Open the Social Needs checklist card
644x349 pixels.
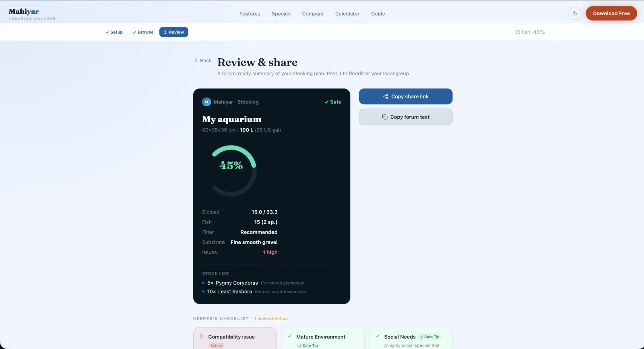tap(411, 338)
